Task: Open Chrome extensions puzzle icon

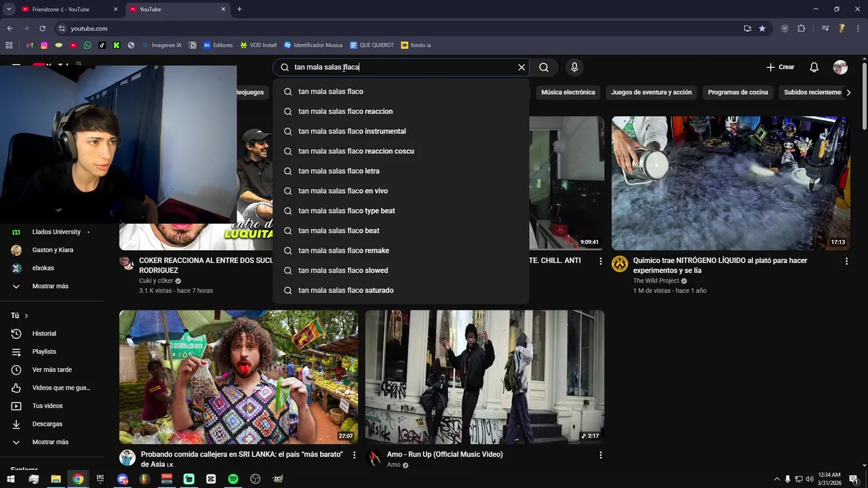Action: pyautogui.click(x=802, y=28)
